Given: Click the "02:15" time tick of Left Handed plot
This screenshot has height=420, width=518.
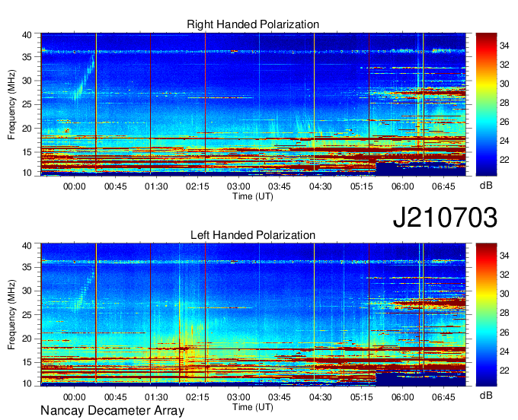Looking at the screenshot, I should coord(197,397).
